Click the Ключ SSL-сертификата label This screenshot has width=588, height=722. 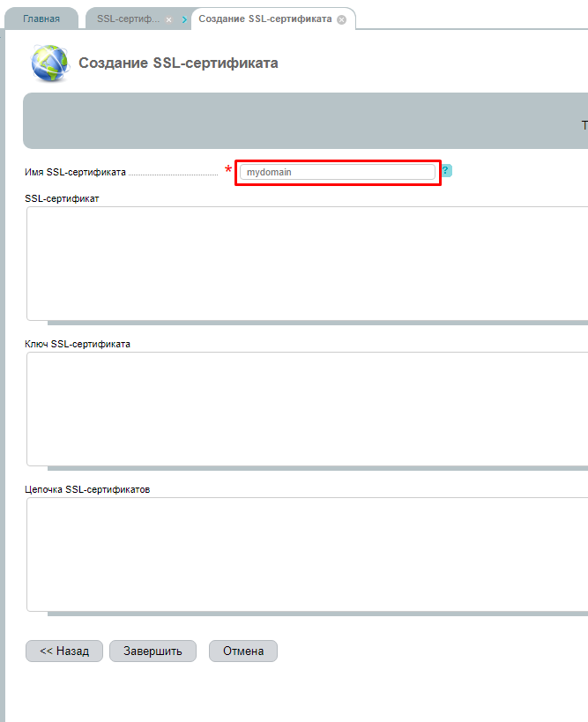78,344
